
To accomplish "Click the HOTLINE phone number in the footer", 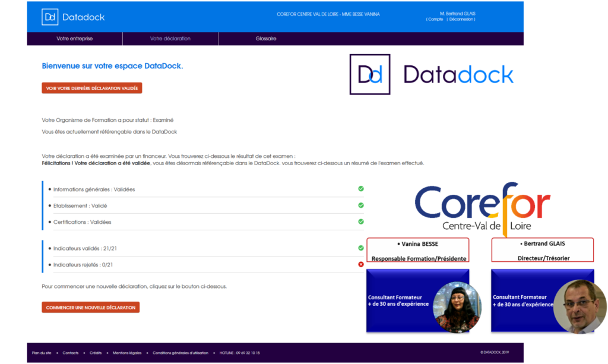I will [240, 353].
